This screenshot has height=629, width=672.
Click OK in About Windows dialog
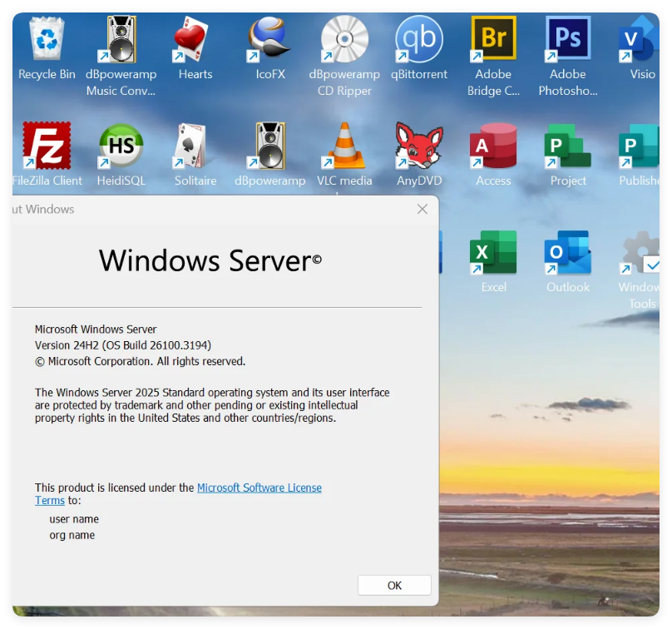tap(394, 585)
